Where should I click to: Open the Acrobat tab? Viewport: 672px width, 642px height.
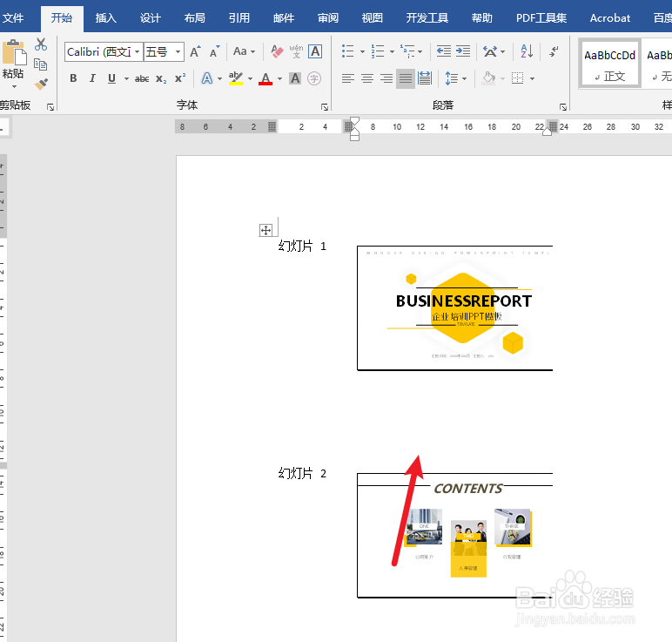tap(610, 18)
